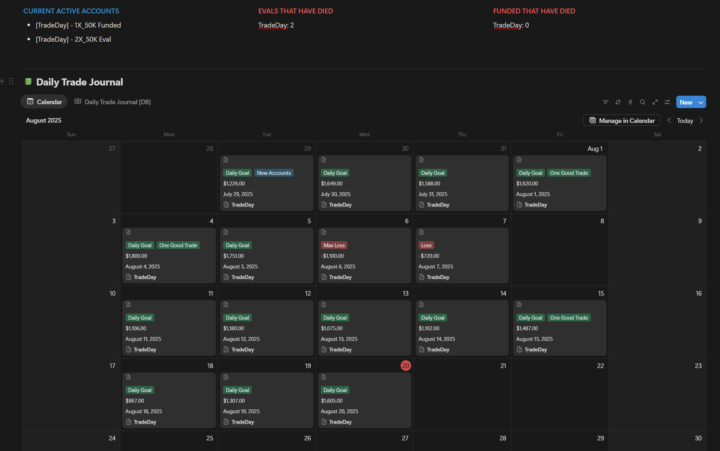Click the Daily Trade Journal heading
The image size is (720, 451).
(x=79, y=82)
